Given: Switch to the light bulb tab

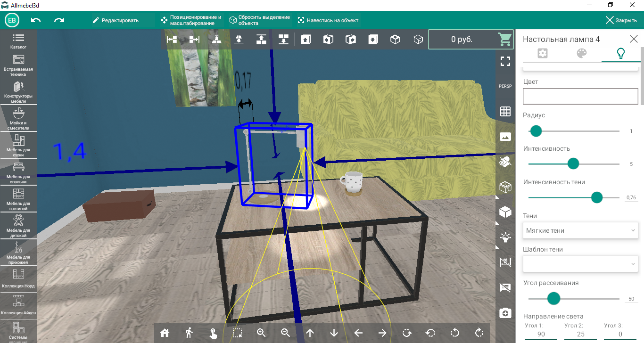Looking at the screenshot, I should click(x=621, y=53).
